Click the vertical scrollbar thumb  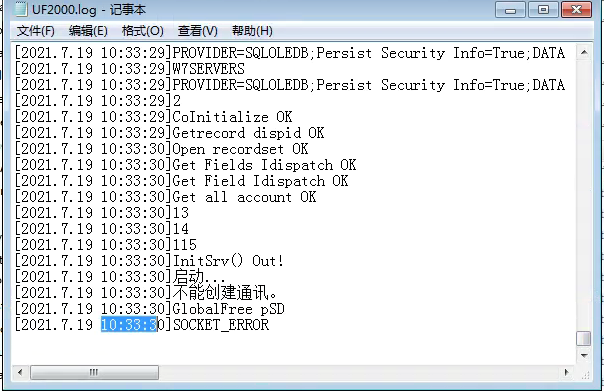pyautogui.click(x=584, y=339)
